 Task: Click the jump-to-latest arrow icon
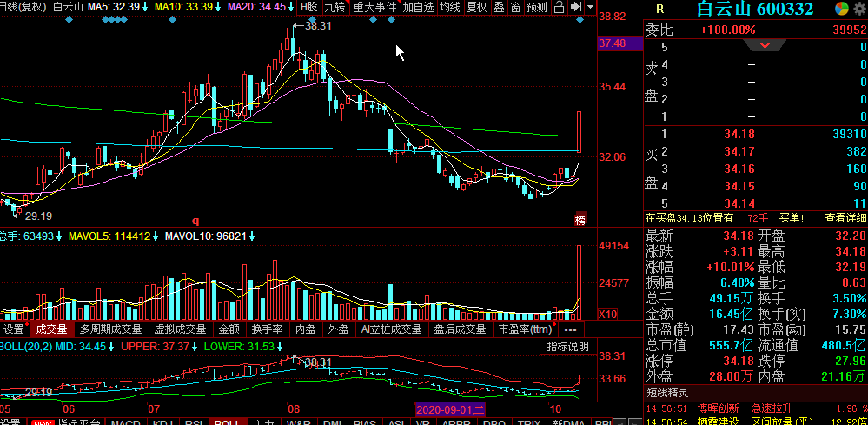[x=576, y=7]
